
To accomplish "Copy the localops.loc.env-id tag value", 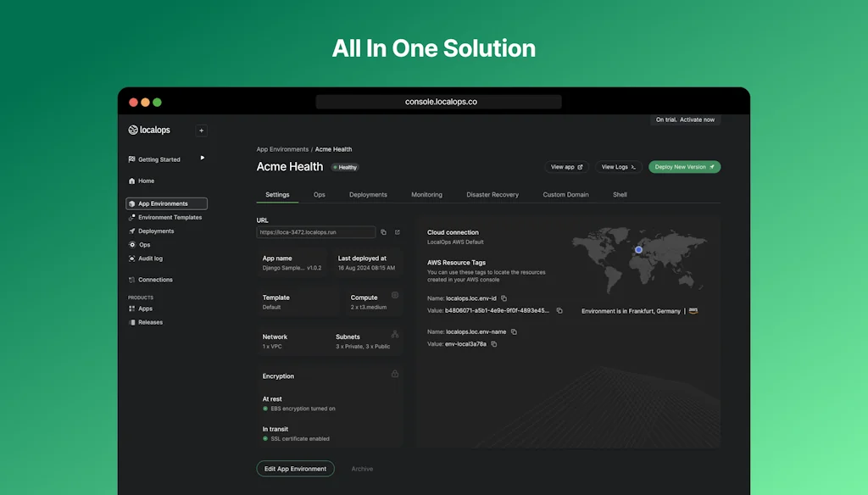I will point(560,311).
